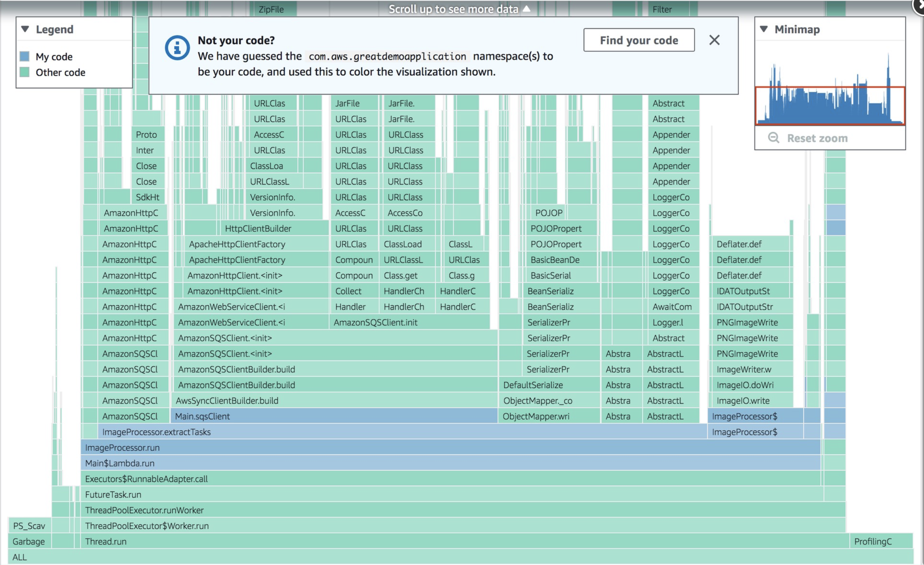Image resolution: width=924 pixels, height=565 pixels.
Task: Click the AwsSyncClientBuilder.build frame
Action: pos(334,401)
